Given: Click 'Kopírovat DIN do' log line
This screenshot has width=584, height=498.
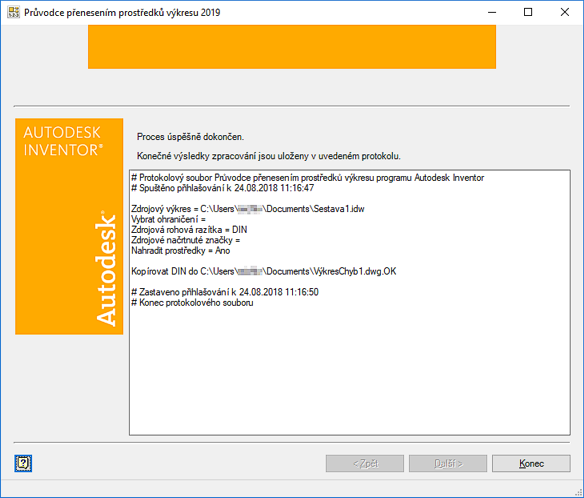Looking at the screenshot, I should 264,272.
